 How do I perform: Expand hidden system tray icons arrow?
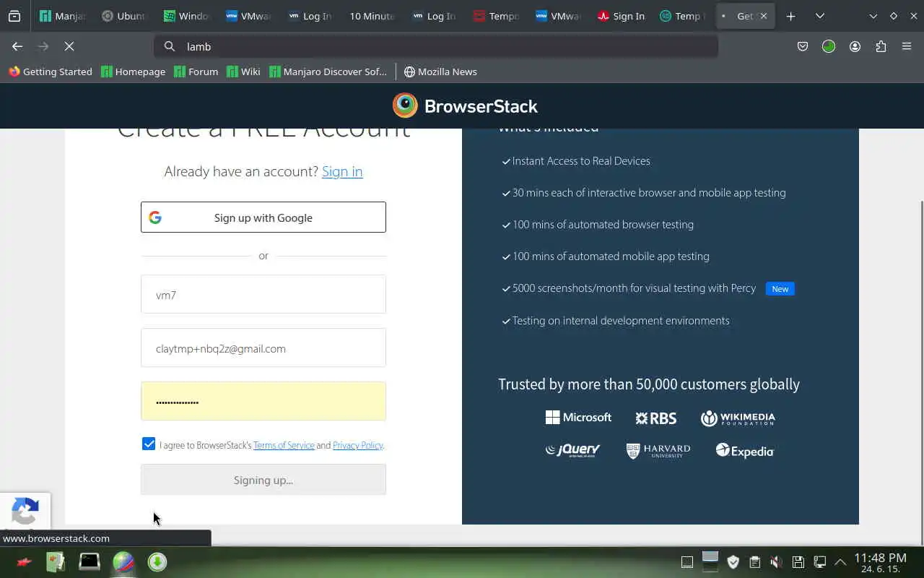(840, 561)
